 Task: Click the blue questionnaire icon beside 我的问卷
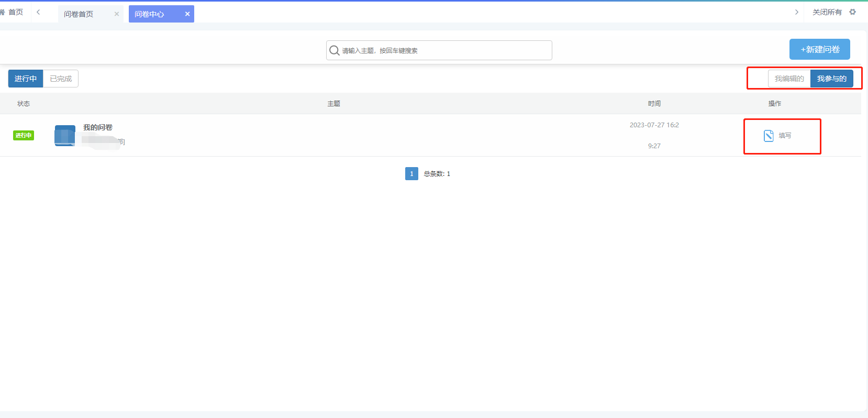(x=65, y=136)
